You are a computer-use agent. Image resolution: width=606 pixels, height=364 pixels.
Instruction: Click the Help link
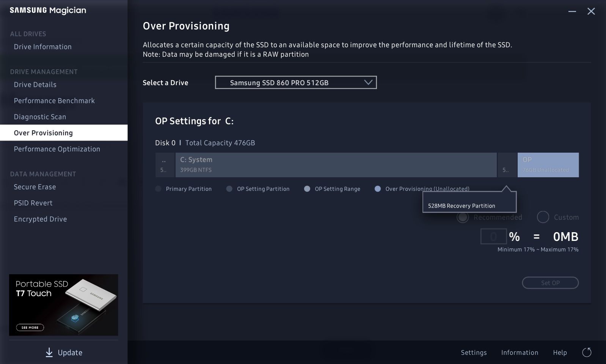(x=560, y=353)
